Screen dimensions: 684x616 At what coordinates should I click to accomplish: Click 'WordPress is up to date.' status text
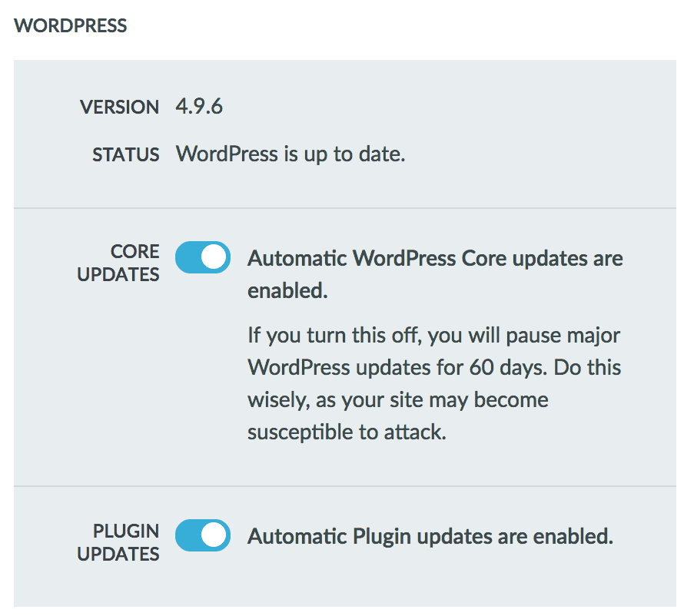click(x=291, y=154)
